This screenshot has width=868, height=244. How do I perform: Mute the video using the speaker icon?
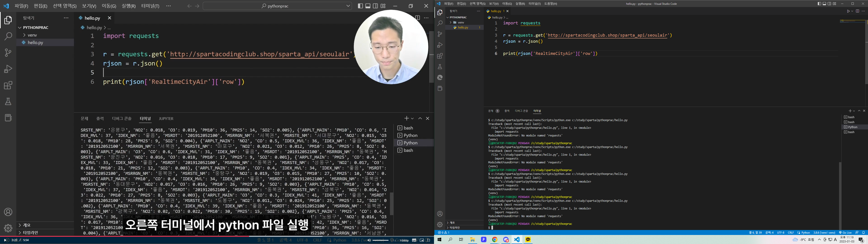click(369, 240)
